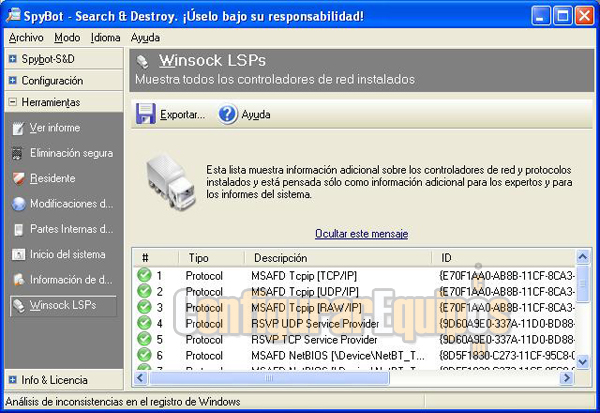The image size is (600, 413).
Task: Click the Exportar... toolbar button label
Action: 183,114
